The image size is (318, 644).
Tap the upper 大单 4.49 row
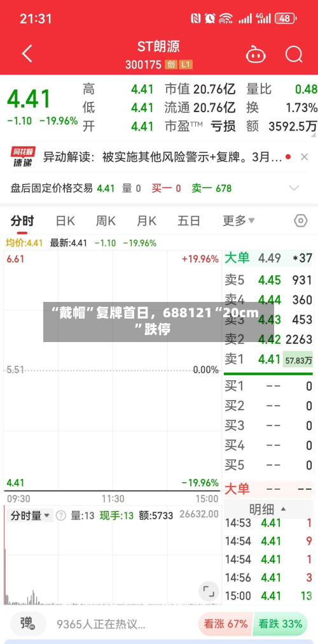pos(268,259)
